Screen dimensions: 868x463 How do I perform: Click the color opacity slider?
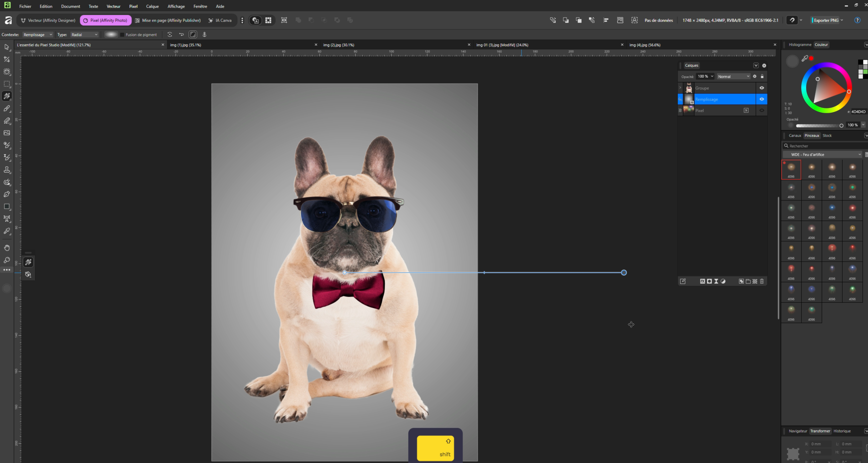tap(818, 126)
